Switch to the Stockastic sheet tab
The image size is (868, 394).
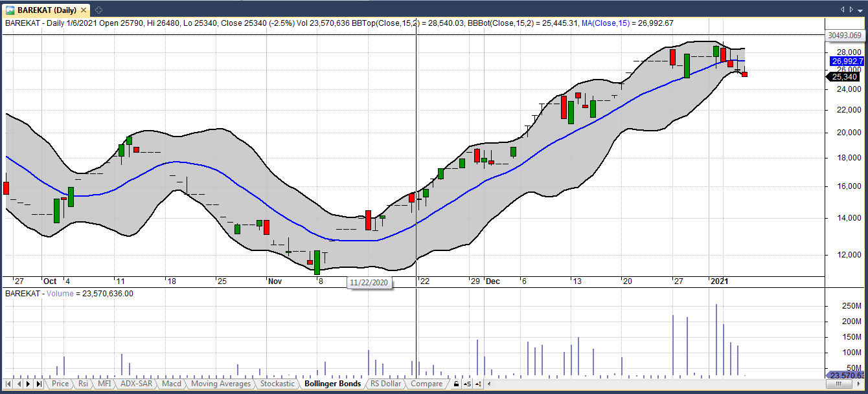coord(277,384)
